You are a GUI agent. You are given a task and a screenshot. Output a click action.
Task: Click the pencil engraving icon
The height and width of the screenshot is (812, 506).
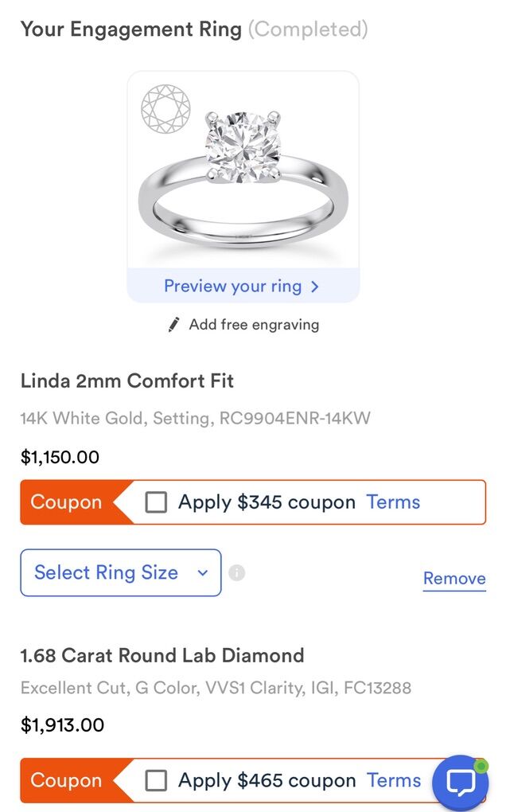[174, 325]
